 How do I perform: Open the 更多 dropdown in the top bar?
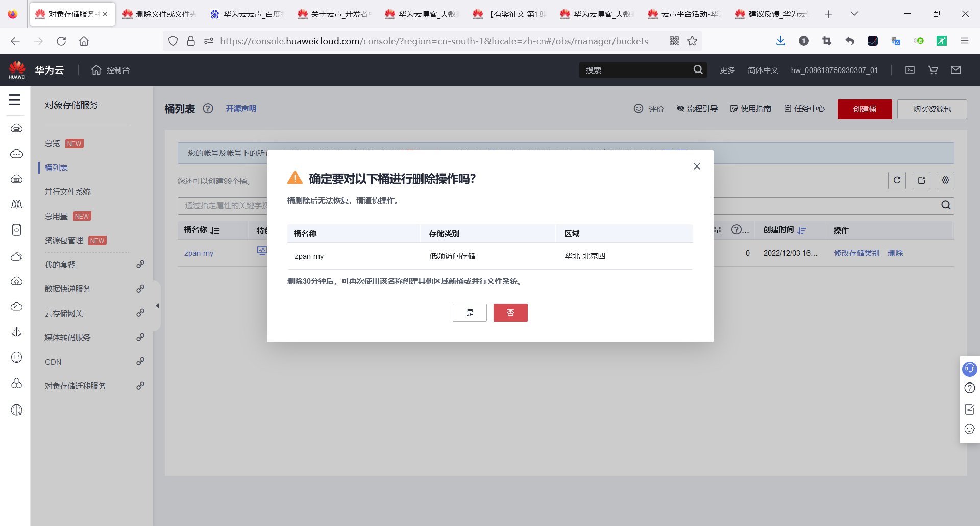[x=727, y=70]
